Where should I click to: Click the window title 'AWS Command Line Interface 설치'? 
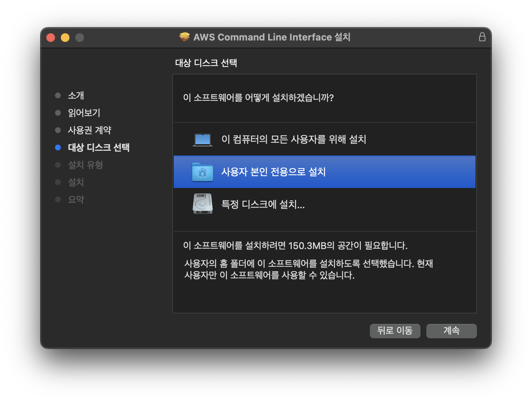pyautogui.click(x=272, y=37)
